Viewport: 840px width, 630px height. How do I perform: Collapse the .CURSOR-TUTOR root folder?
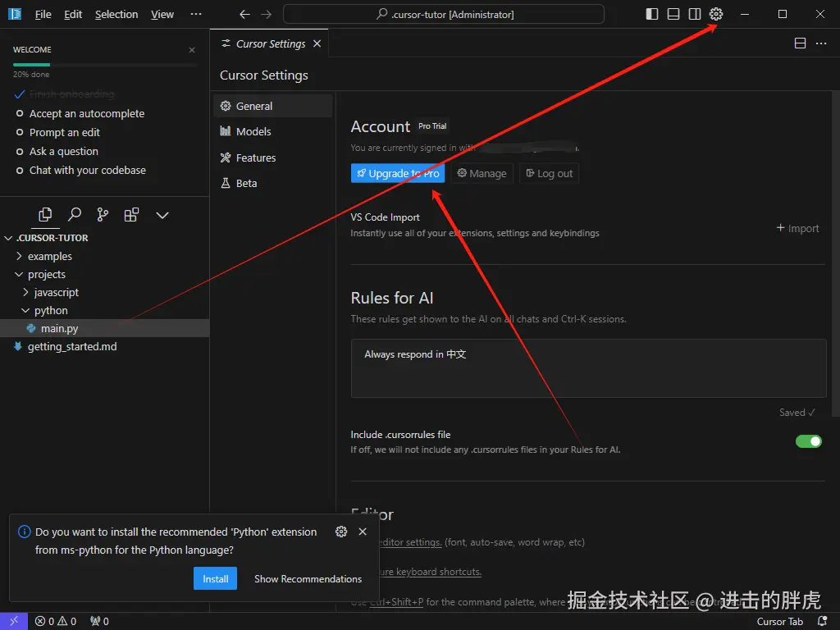tap(104, 238)
